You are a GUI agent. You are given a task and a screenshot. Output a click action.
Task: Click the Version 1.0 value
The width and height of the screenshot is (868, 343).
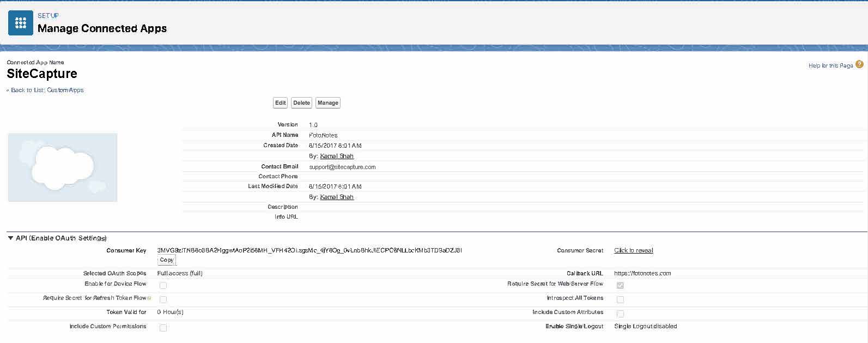coord(313,125)
